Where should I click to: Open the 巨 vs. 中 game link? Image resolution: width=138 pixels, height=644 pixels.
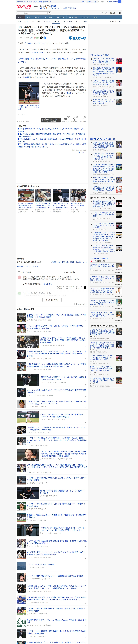(20, 267)
